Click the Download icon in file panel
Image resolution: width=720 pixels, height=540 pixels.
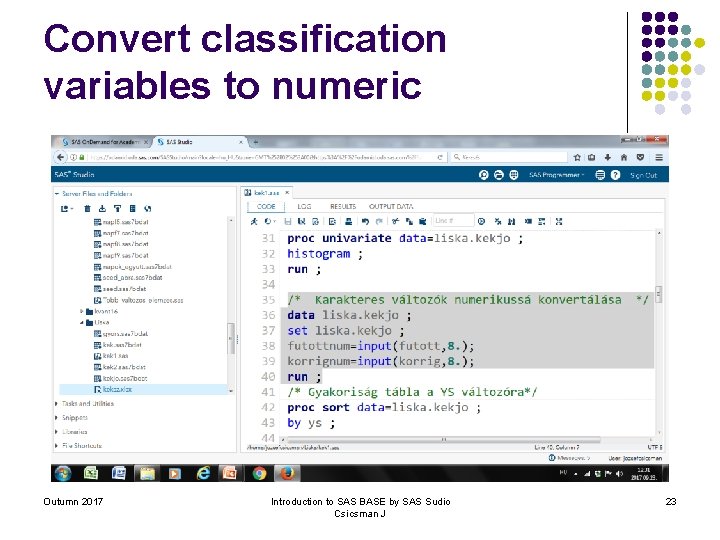(x=102, y=209)
